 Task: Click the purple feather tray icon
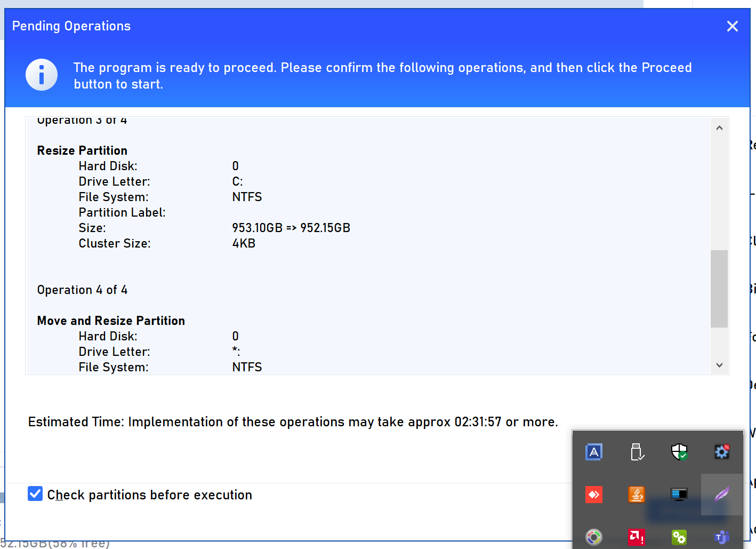point(722,495)
